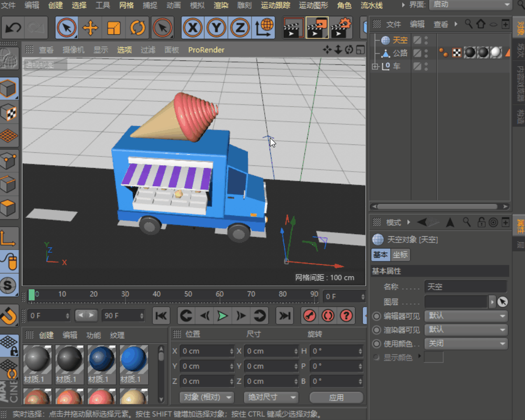The width and height of the screenshot is (525, 420).
Task: Open 使用颜色 dropdown set to 关闭
Action: [x=466, y=344]
